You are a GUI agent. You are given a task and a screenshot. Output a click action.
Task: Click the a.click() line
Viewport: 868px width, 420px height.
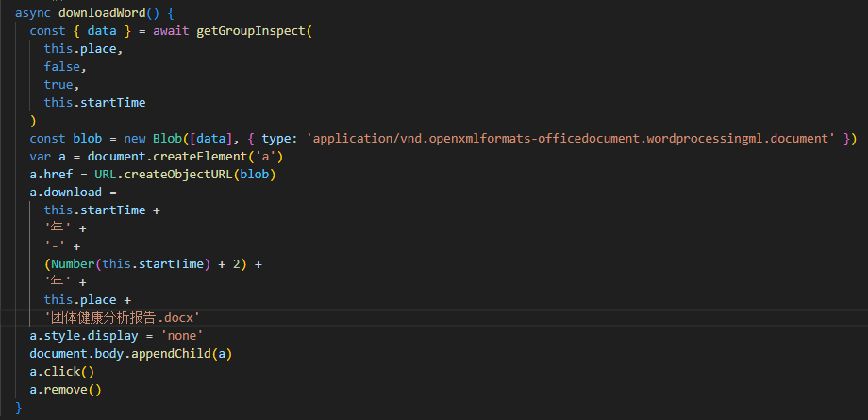pyautogui.click(x=62, y=372)
